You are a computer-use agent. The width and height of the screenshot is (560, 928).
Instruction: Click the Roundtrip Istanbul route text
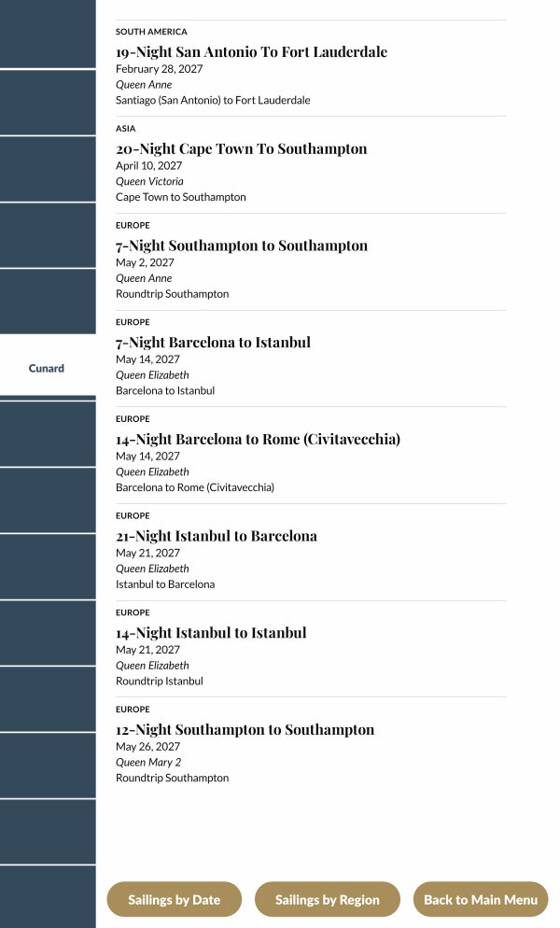159,682
